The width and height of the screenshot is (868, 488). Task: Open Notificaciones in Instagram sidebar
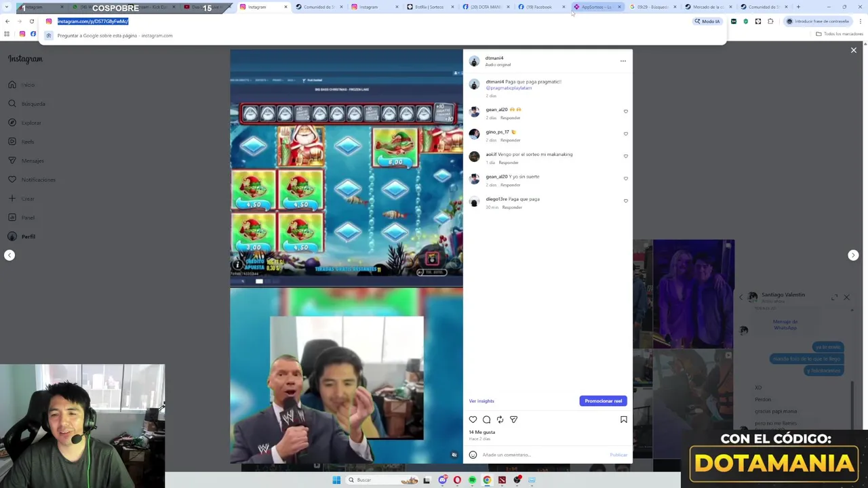tap(32, 180)
